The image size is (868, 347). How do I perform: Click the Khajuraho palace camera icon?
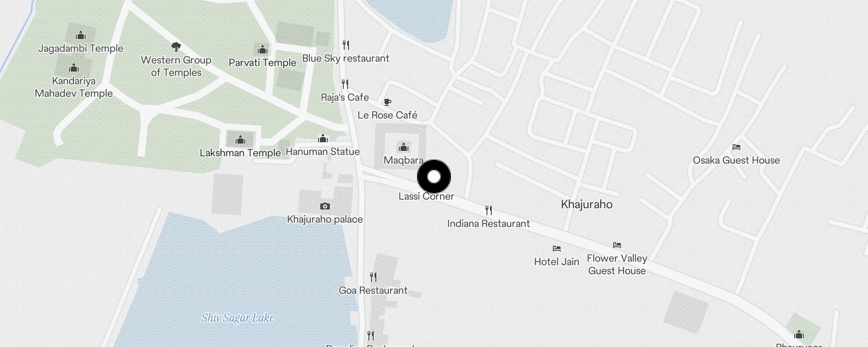tap(325, 206)
